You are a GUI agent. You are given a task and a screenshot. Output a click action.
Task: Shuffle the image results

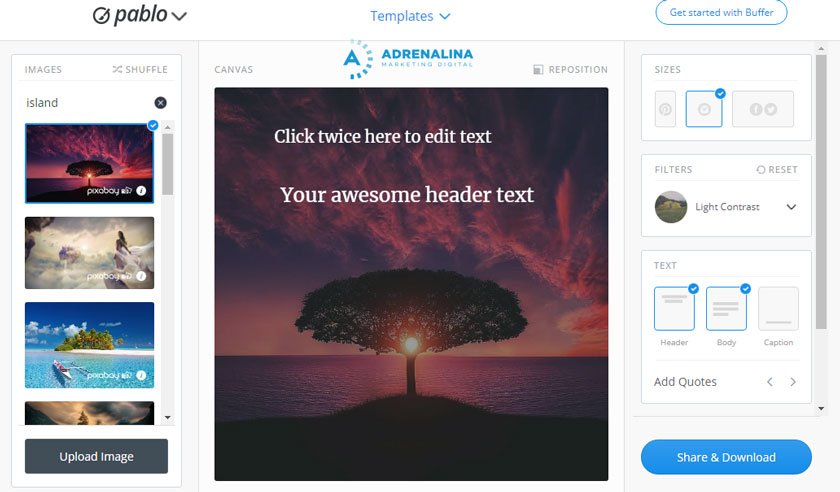point(140,70)
